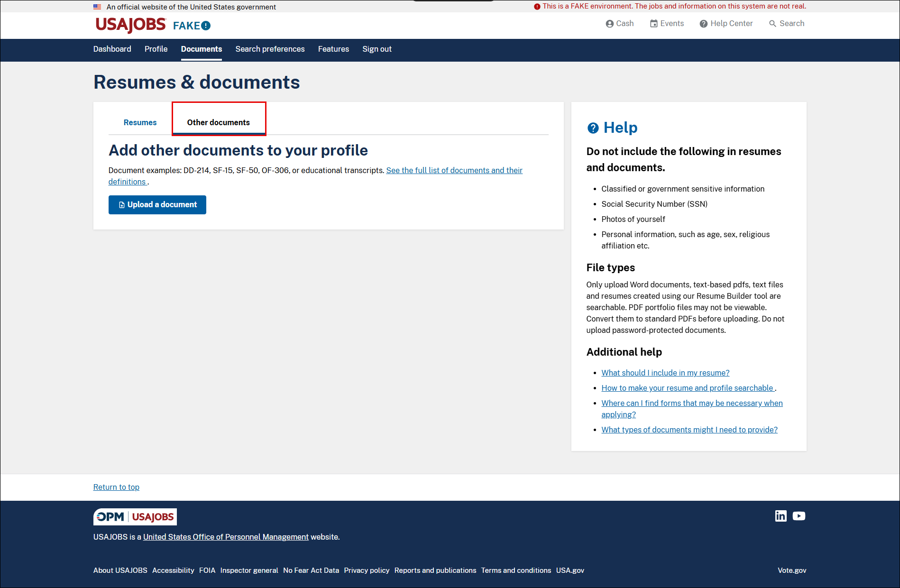The height and width of the screenshot is (588, 900).
Task: Click Sign out in the navigation
Action: (377, 49)
